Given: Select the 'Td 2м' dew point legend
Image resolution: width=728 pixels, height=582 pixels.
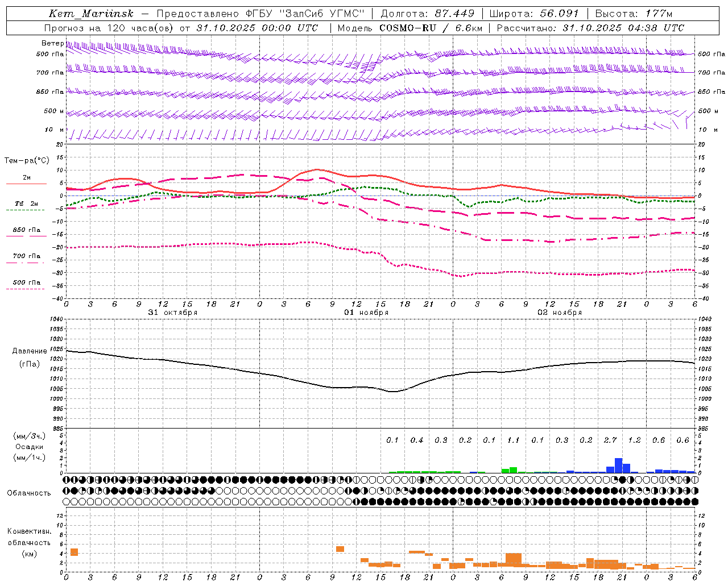Looking at the screenshot, I should coord(26,203).
